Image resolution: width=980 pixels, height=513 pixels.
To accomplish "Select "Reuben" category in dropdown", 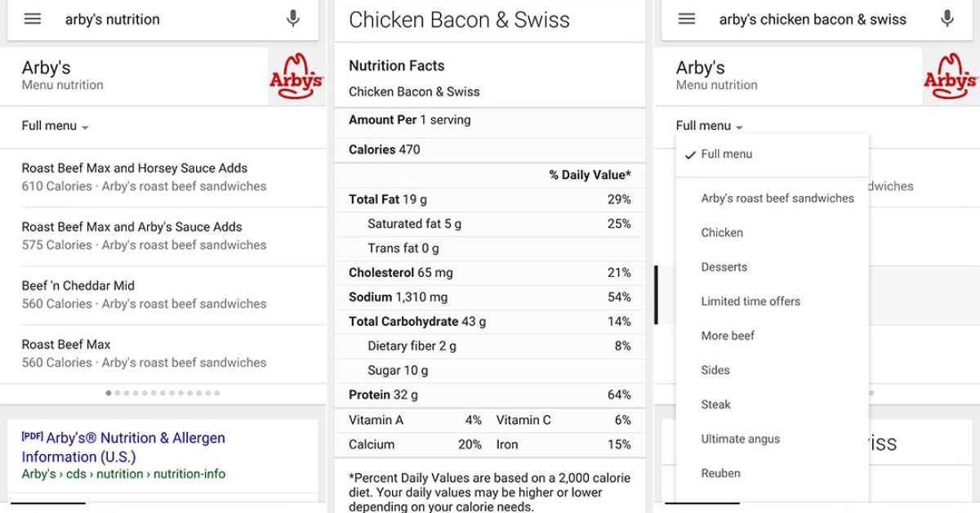I will 720,473.
